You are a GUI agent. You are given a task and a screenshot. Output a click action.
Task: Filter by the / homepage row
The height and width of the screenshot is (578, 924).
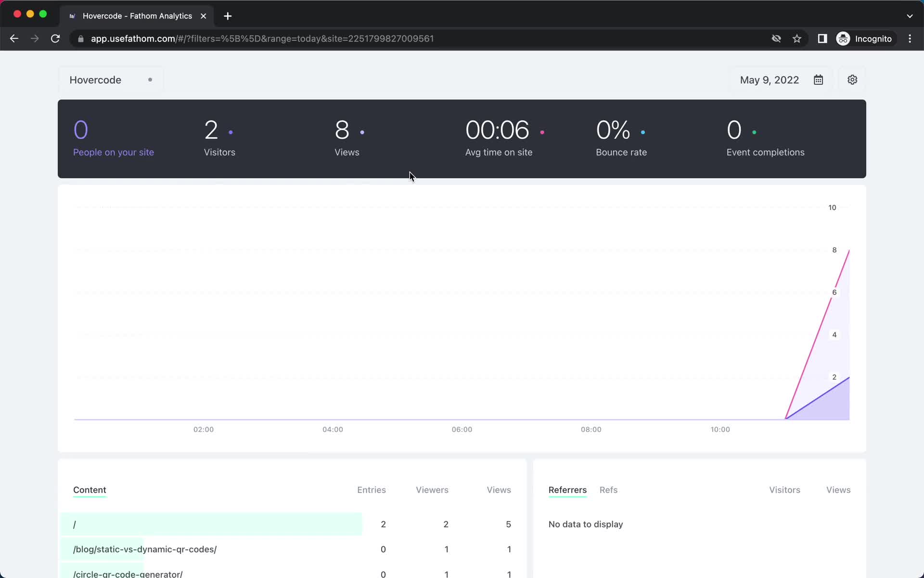pyautogui.click(x=292, y=524)
